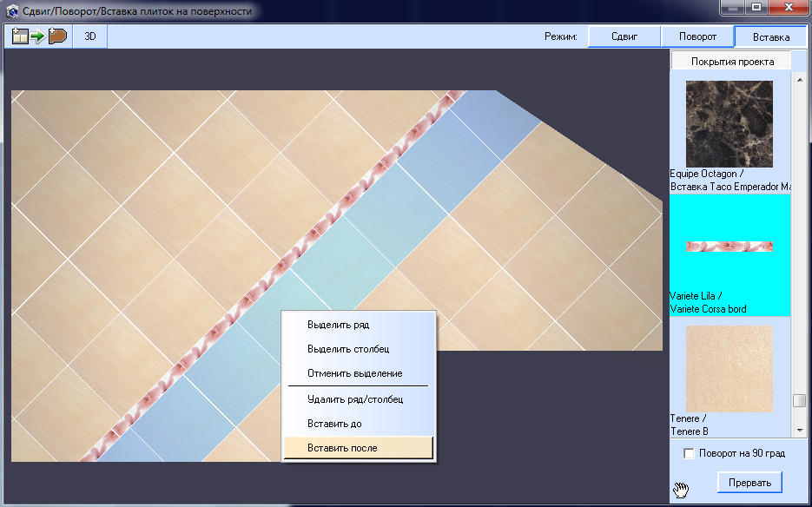
Task: Switch to 3D view
Action: tap(89, 36)
